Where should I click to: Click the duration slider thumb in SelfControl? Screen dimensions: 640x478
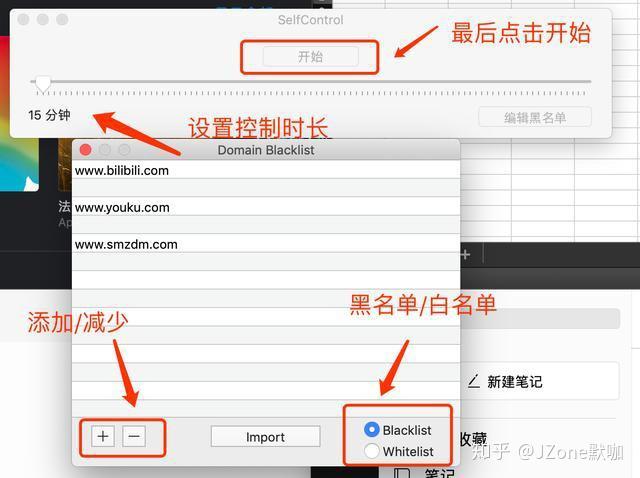(x=42, y=83)
